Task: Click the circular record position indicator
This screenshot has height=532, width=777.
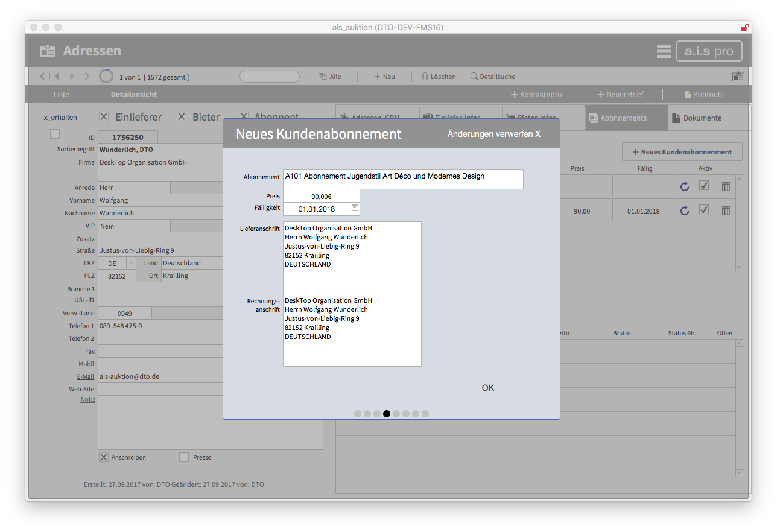Action: coord(106,77)
